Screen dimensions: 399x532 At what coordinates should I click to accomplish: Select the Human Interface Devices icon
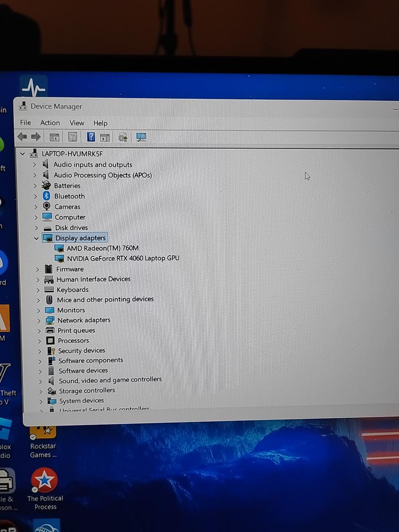pos(49,280)
